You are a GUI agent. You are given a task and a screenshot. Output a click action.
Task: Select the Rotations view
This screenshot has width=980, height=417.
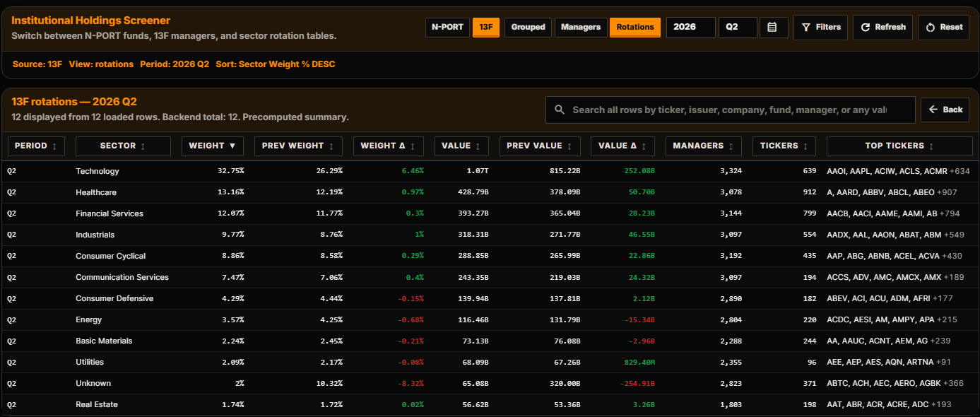pyautogui.click(x=635, y=27)
